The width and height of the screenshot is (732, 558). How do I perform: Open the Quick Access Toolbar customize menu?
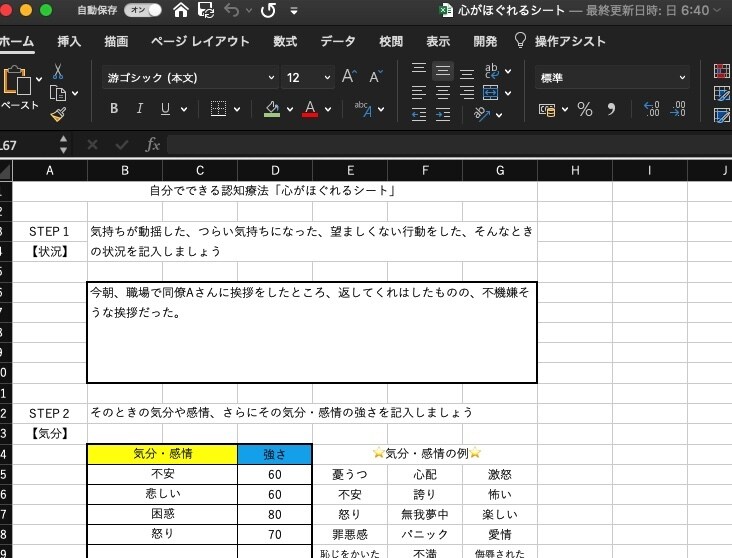click(x=294, y=11)
